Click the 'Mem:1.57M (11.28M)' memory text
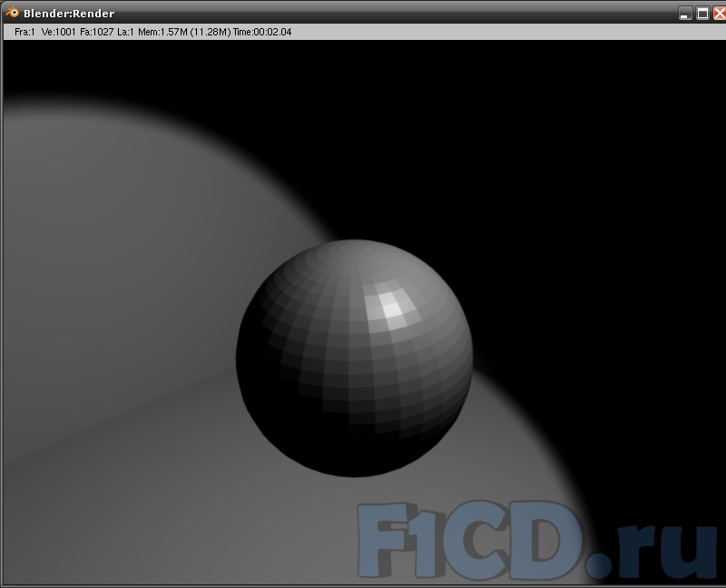Viewport: 726px width, 588px height. [184, 32]
